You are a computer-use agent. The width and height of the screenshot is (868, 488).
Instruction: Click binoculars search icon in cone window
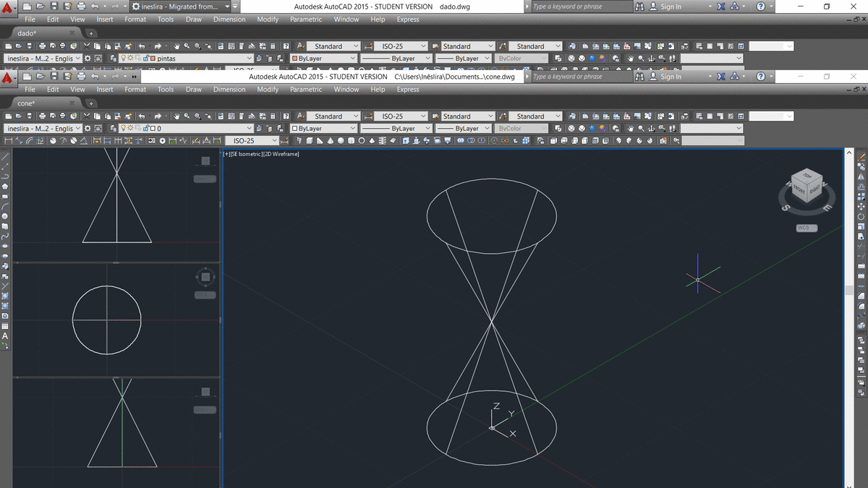(639, 77)
